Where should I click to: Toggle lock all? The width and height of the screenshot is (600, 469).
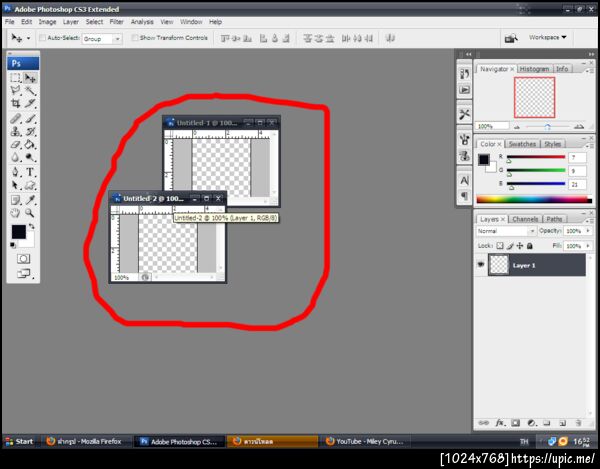click(530, 246)
